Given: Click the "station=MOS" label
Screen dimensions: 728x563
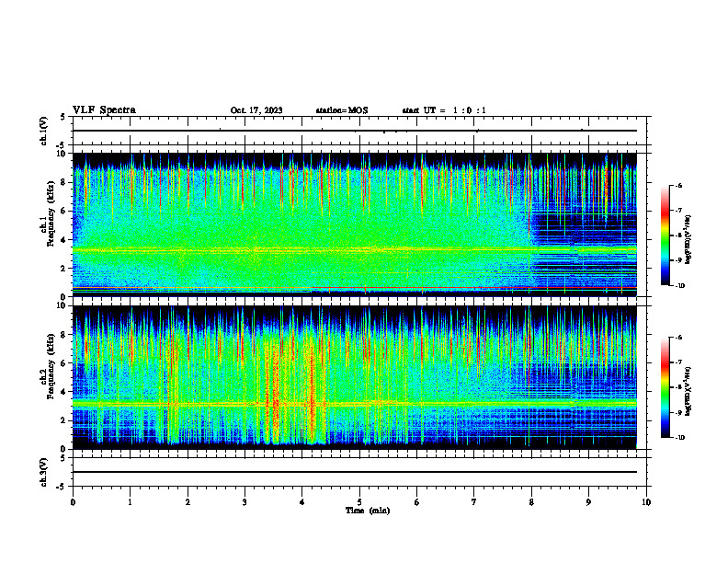Looking at the screenshot, I should tap(342, 110).
